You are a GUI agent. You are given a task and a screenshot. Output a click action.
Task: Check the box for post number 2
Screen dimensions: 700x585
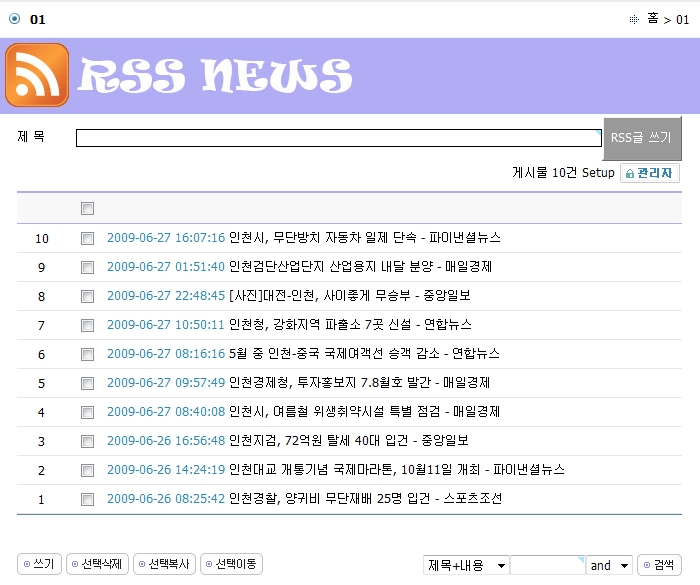click(x=88, y=470)
